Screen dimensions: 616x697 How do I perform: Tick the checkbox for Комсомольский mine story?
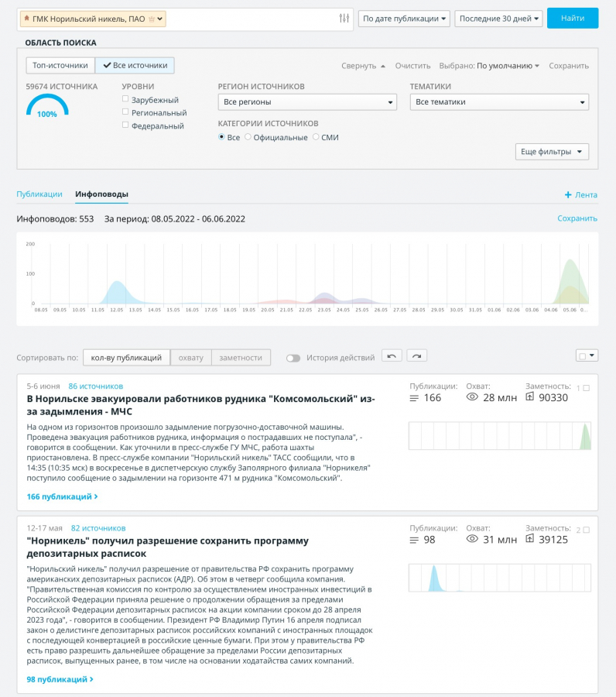pos(587,388)
